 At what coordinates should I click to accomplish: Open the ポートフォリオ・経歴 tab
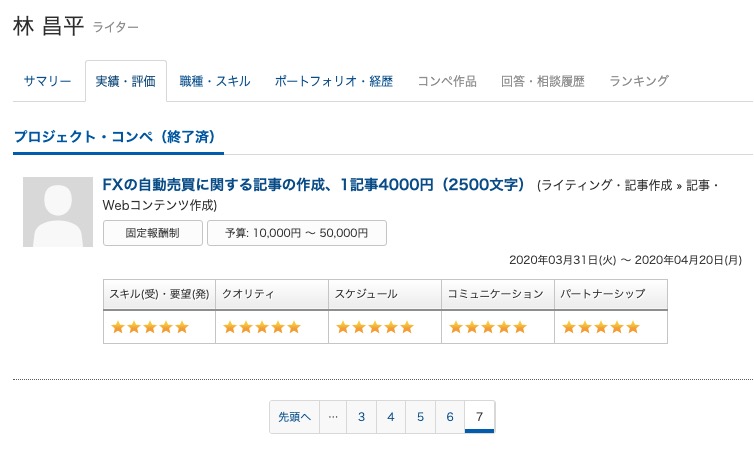pyautogui.click(x=334, y=81)
